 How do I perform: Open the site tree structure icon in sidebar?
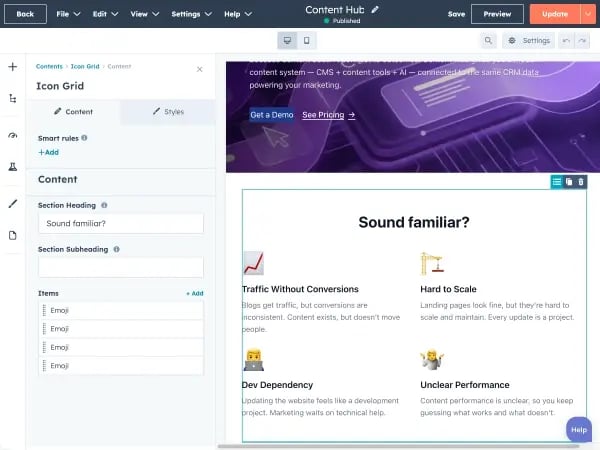pyautogui.click(x=13, y=99)
